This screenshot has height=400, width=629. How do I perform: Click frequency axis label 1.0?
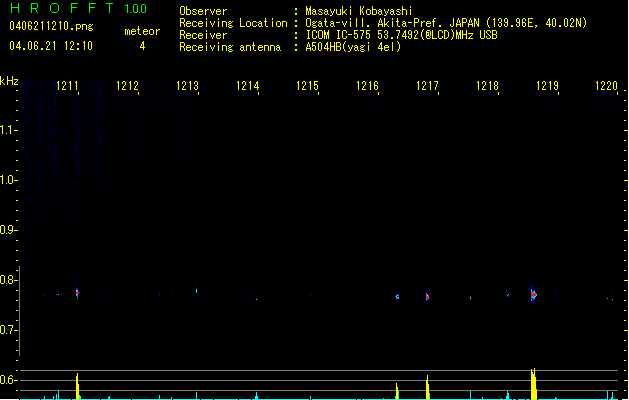click(8, 180)
